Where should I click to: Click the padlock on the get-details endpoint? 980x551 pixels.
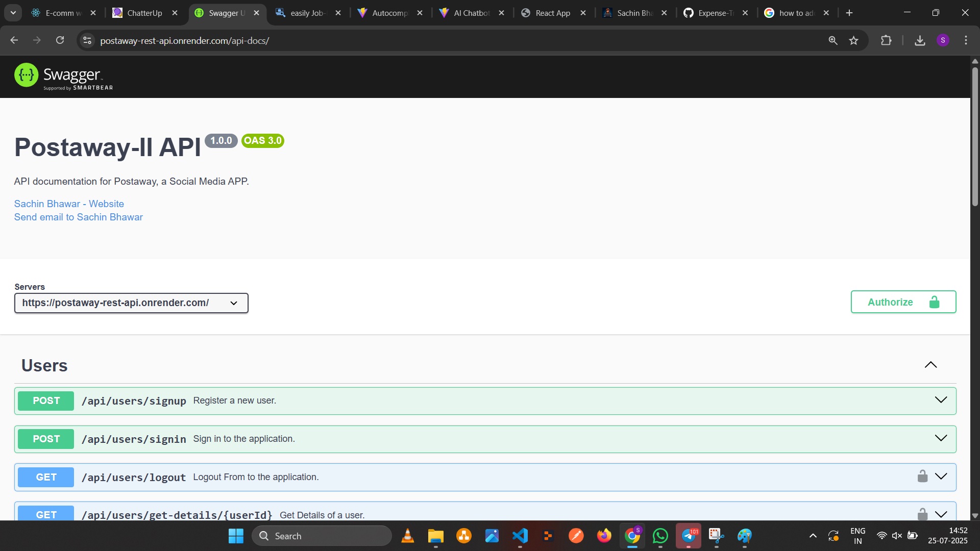922,514
